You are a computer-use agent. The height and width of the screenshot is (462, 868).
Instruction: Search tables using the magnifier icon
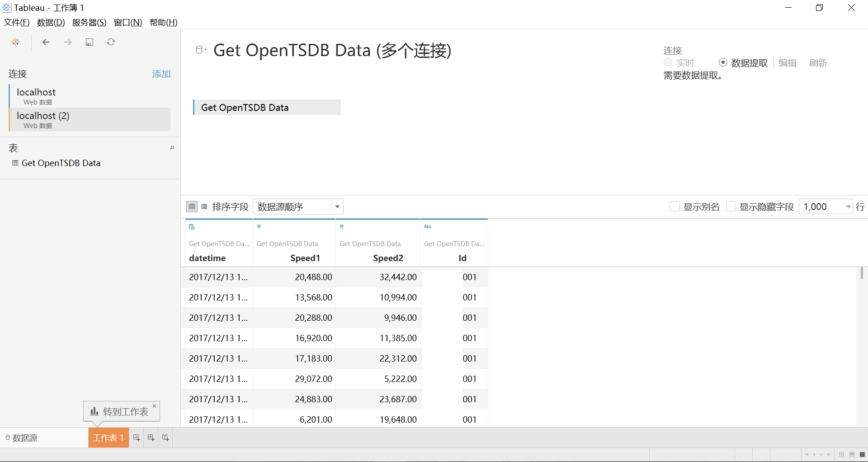(172, 148)
